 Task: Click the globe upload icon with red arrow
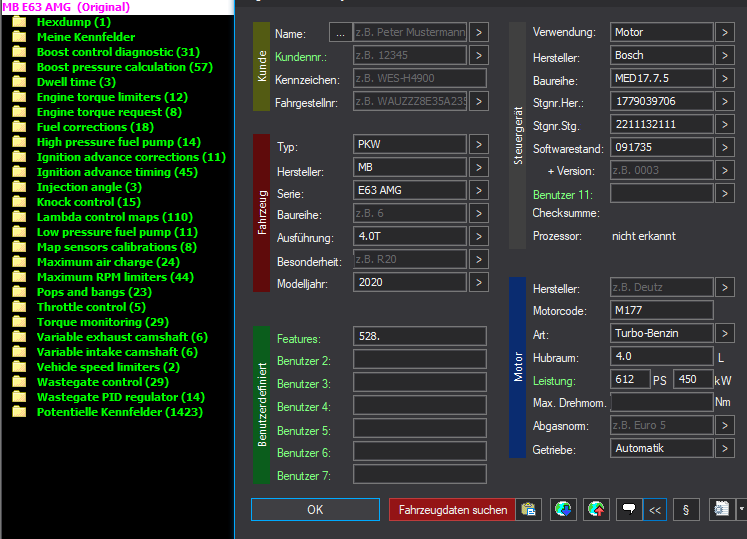coord(596,509)
